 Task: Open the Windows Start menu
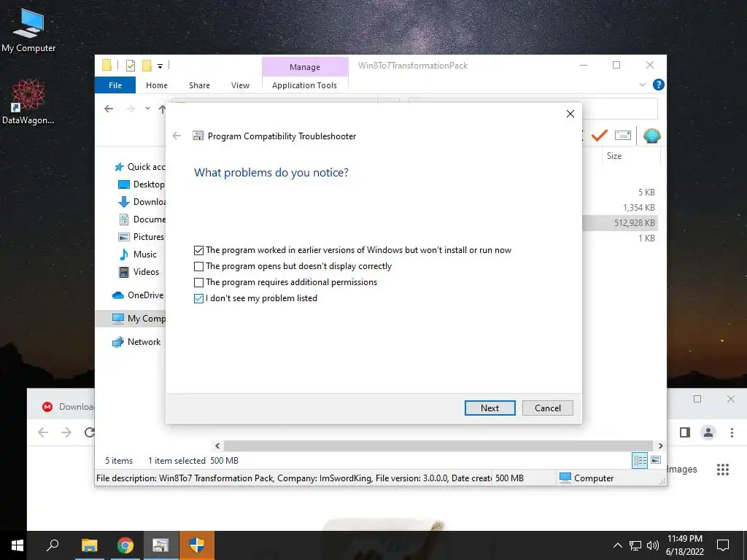[x=18, y=545]
